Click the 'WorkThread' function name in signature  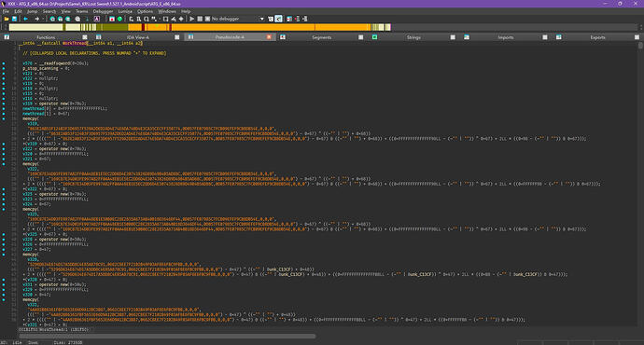point(75,43)
